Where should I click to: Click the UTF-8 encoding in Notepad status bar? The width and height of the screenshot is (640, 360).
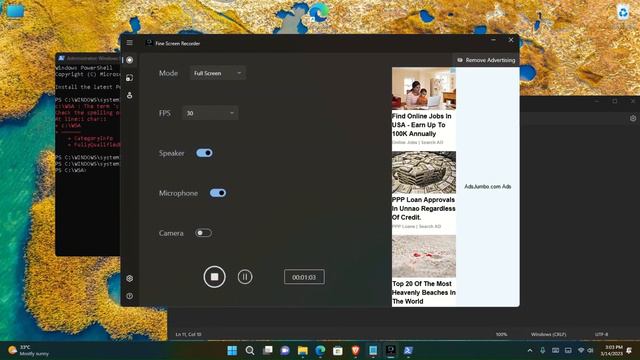(601, 334)
